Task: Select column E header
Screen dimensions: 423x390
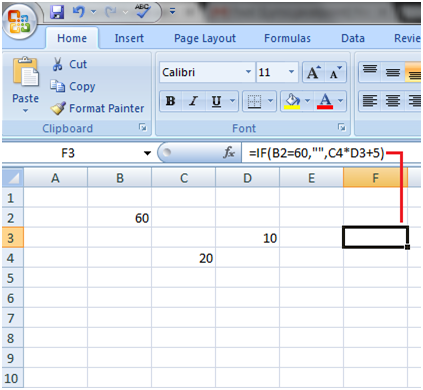Action: click(x=311, y=178)
